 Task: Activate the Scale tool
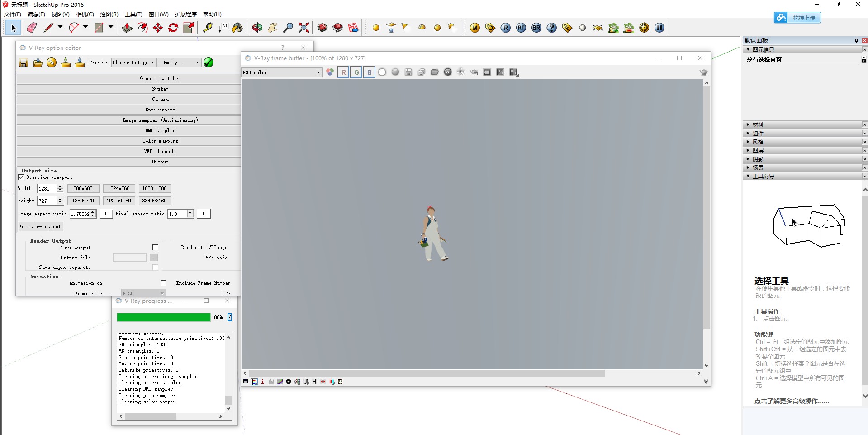pyautogui.click(x=189, y=28)
